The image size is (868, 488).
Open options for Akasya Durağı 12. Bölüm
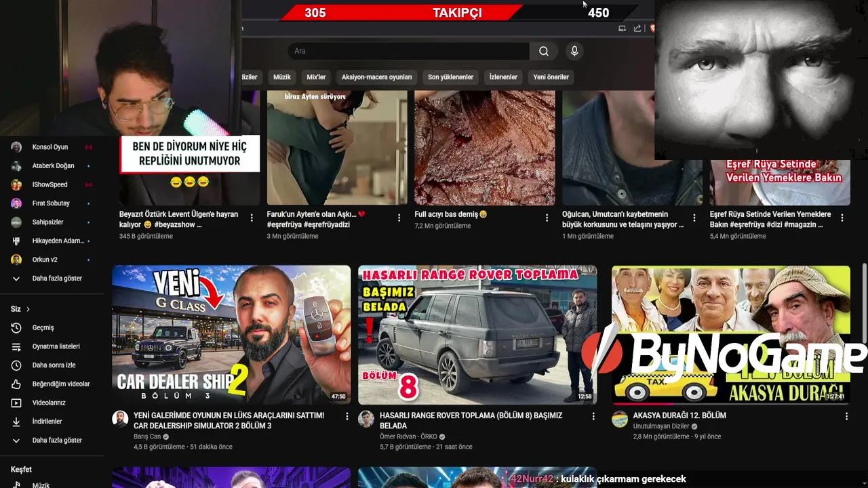pyautogui.click(x=846, y=416)
